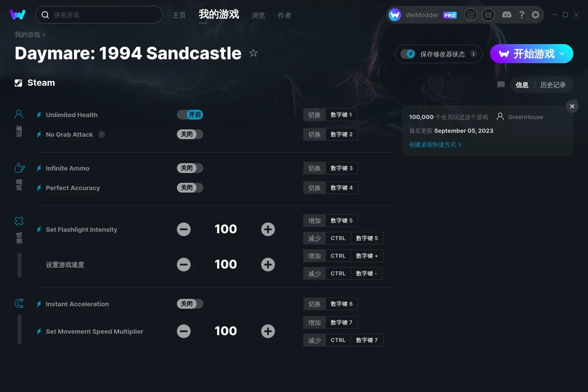The width and height of the screenshot is (588, 392).
Task: Go back via the My Games breadcrumb
Action: point(27,35)
